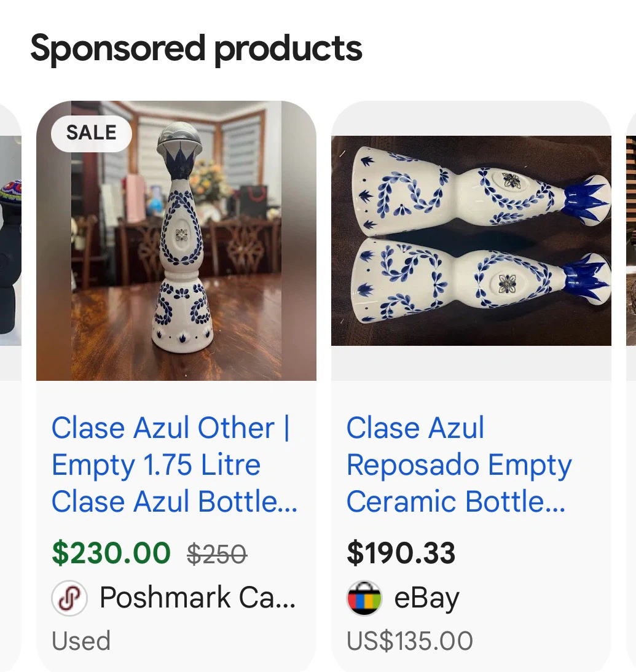The image size is (636, 672).
Task: Click the 'Sponsored products' heading
Action: [x=197, y=49]
